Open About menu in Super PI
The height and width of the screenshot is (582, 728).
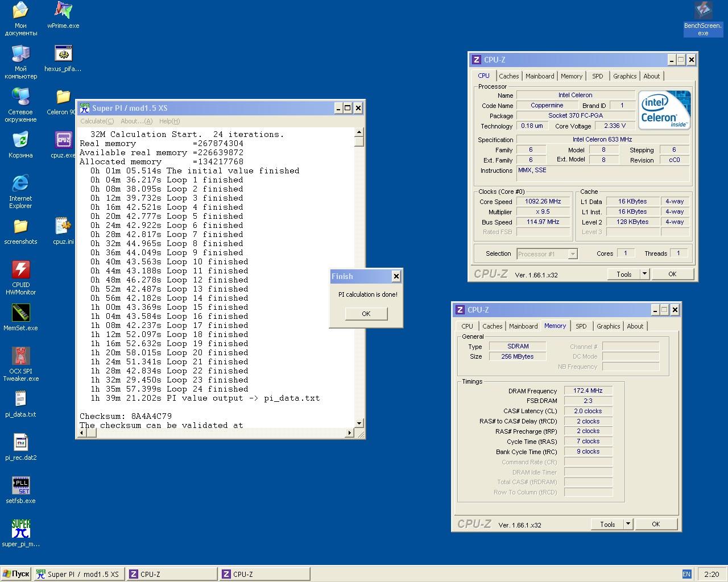click(x=136, y=121)
